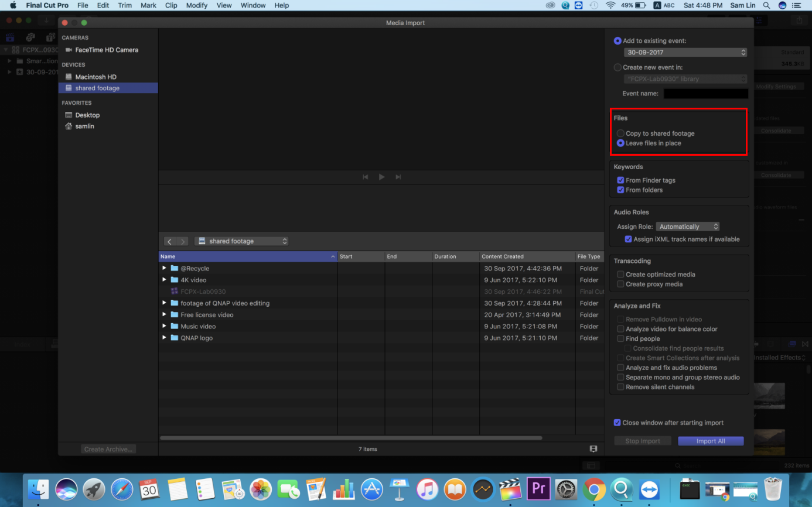This screenshot has width=812, height=507.
Task: Open the Clip menu
Action: 171,5
